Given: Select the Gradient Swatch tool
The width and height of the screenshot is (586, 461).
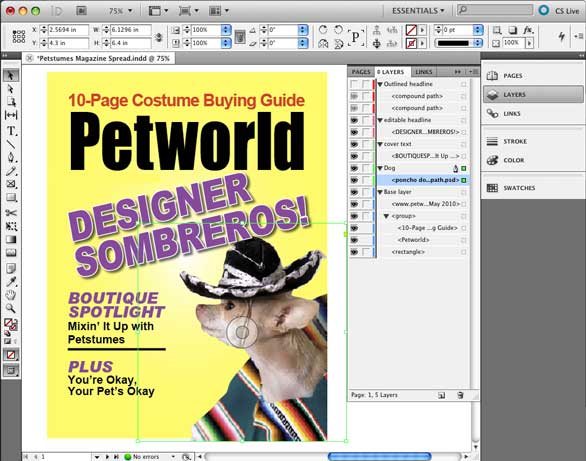Looking at the screenshot, I should (11, 239).
